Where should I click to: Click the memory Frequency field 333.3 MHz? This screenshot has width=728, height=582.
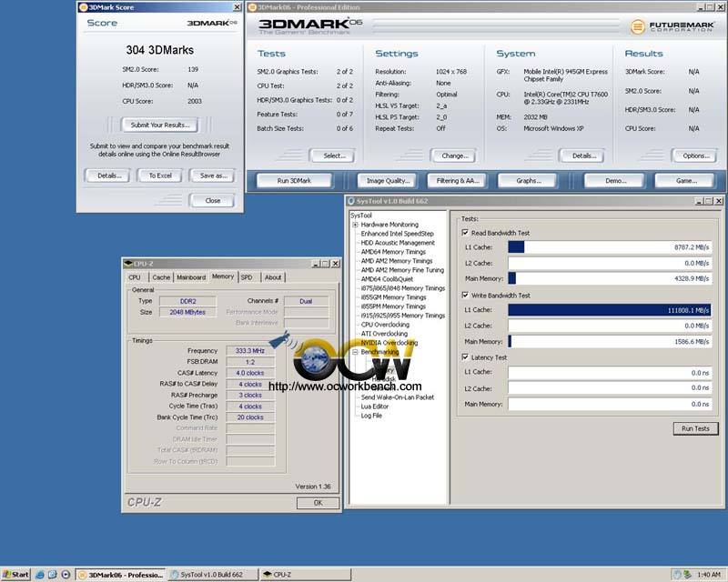pos(250,351)
